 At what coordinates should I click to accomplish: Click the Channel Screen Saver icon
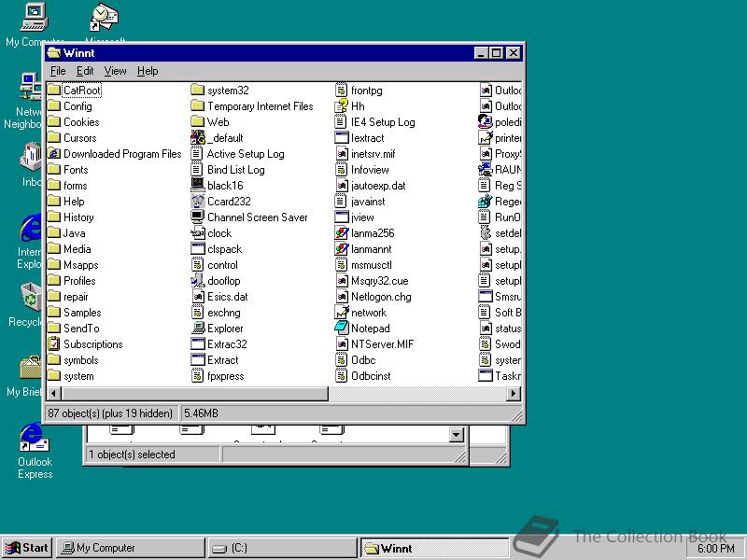click(x=197, y=217)
